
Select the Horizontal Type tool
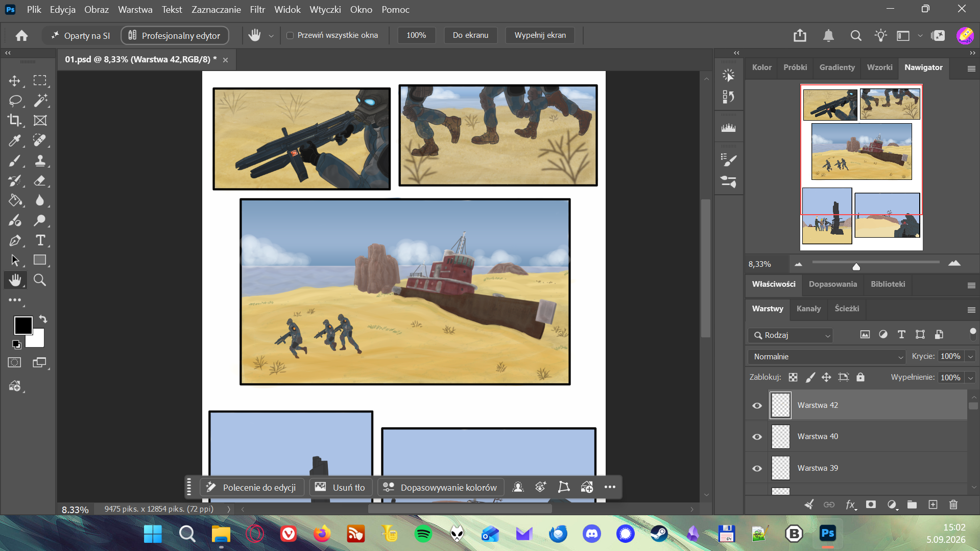click(x=40, y=240)
